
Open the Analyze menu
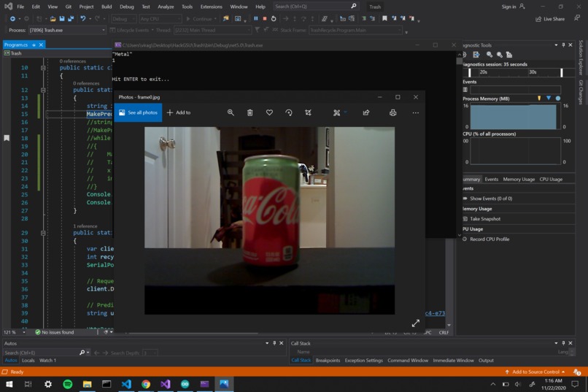pos(166,7)
